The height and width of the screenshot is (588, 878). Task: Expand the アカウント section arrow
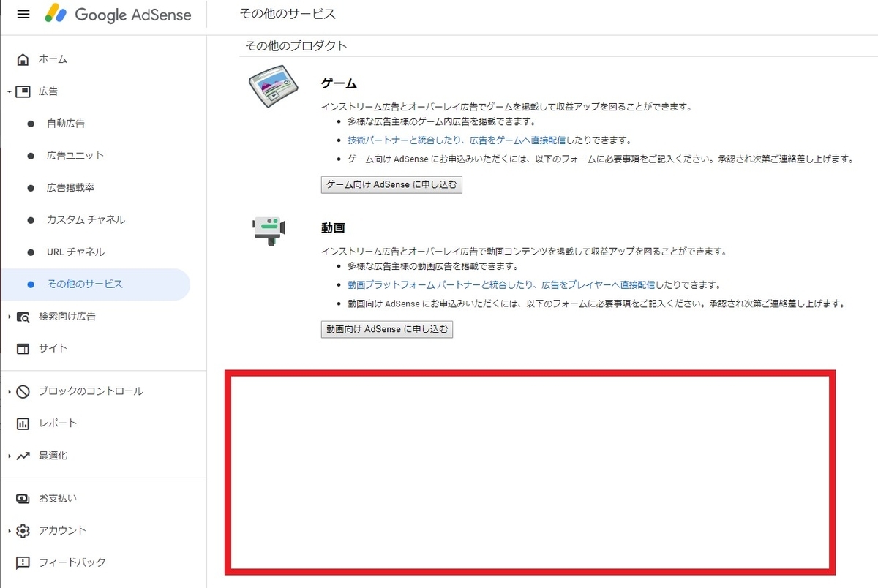pos(9,532)
